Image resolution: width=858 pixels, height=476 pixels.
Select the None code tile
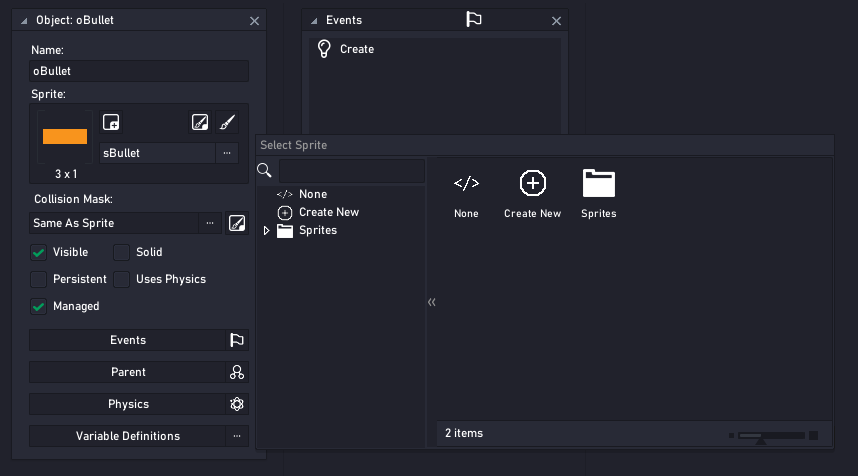click(x=466, y=193)
